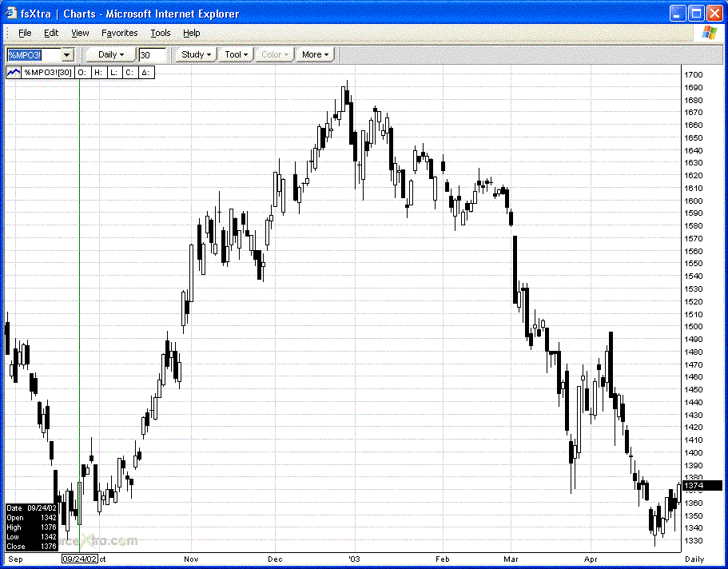Click the Close 1376 row in data box
Screen dimensions: 728x569
(x=32, y=547)
